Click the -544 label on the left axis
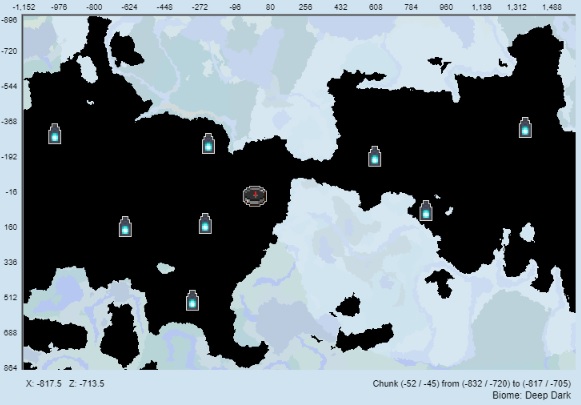Screen dimensions: 581x405 click(x=10, y=86)
